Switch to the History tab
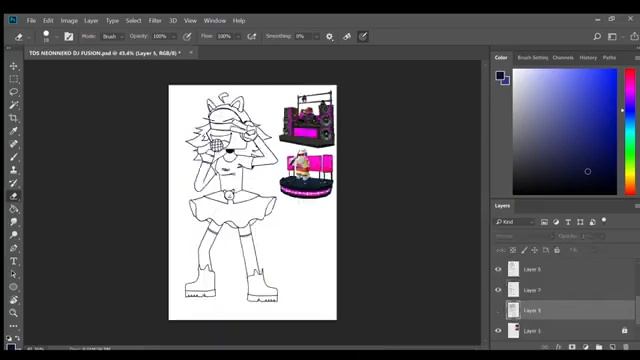The height and width of the screenshot is (360, 640). pyautogui.click(x=588, y=58)
